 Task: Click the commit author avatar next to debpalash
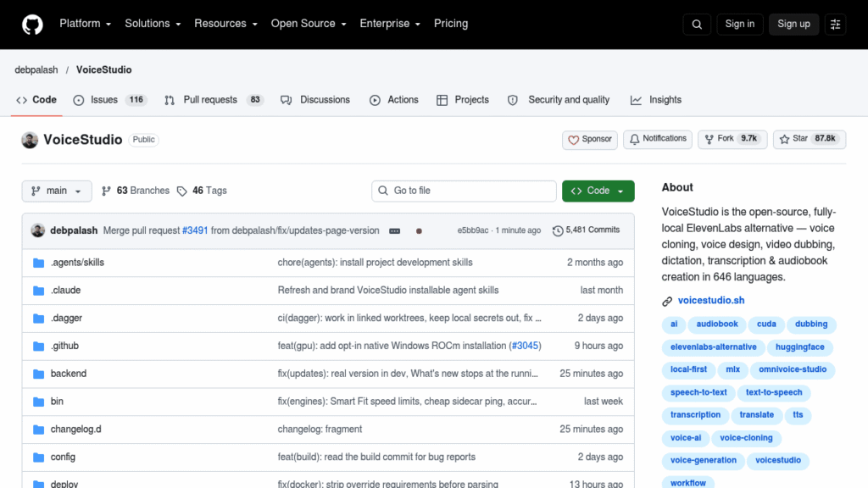37,230
